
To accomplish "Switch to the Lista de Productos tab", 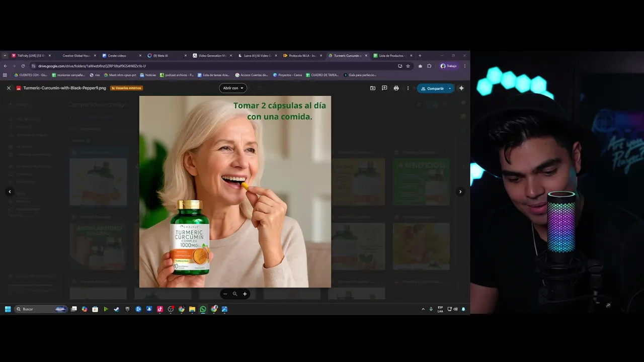I will 392,56.
